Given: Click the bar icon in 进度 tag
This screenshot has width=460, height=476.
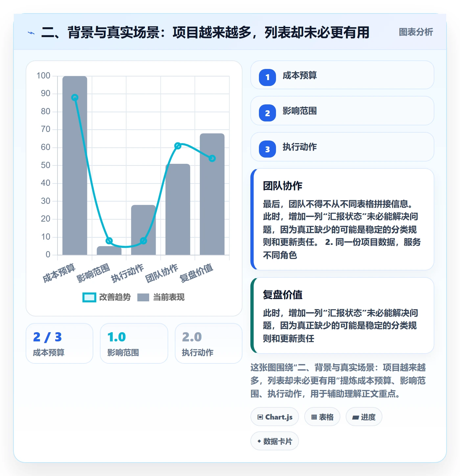Looking at the screenshot, I should [x=356, y=418].
